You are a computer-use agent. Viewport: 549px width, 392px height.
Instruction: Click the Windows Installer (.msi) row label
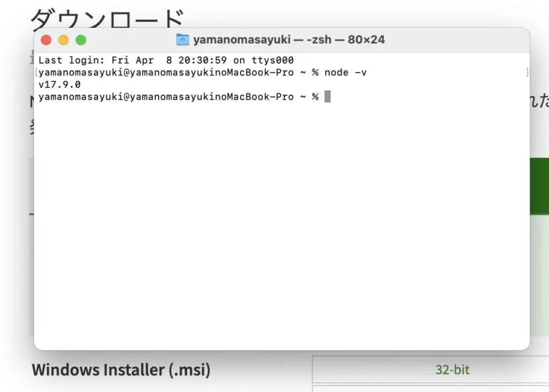click(121, 370)
